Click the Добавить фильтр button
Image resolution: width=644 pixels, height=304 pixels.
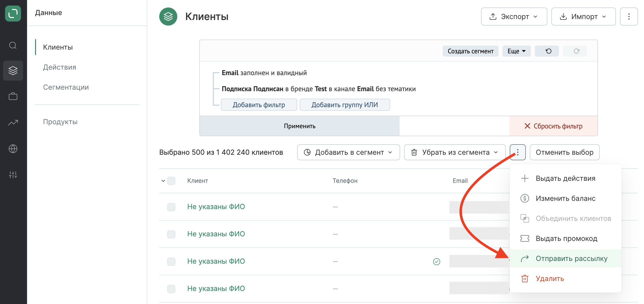click(x=259, y=105)
